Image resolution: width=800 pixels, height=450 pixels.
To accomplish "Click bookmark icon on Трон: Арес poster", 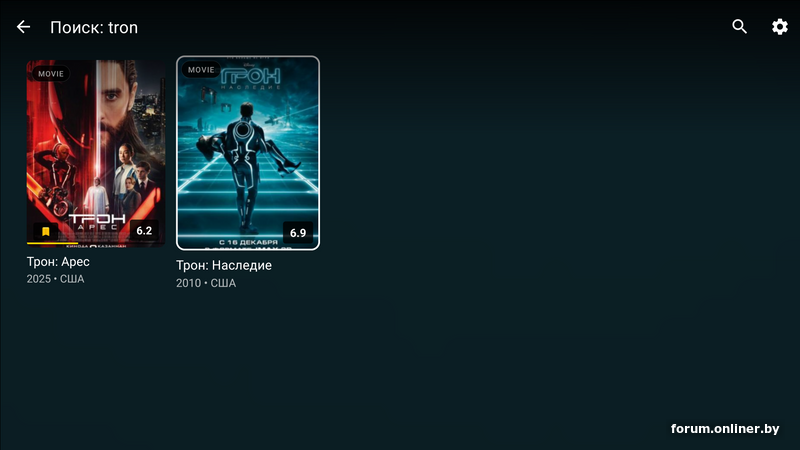I will (45, 231).
